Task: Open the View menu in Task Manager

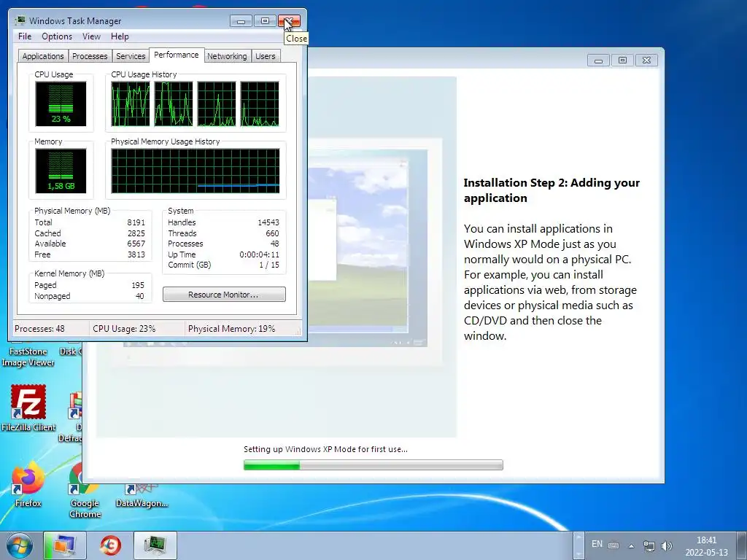Action: (x=91, y=36)
